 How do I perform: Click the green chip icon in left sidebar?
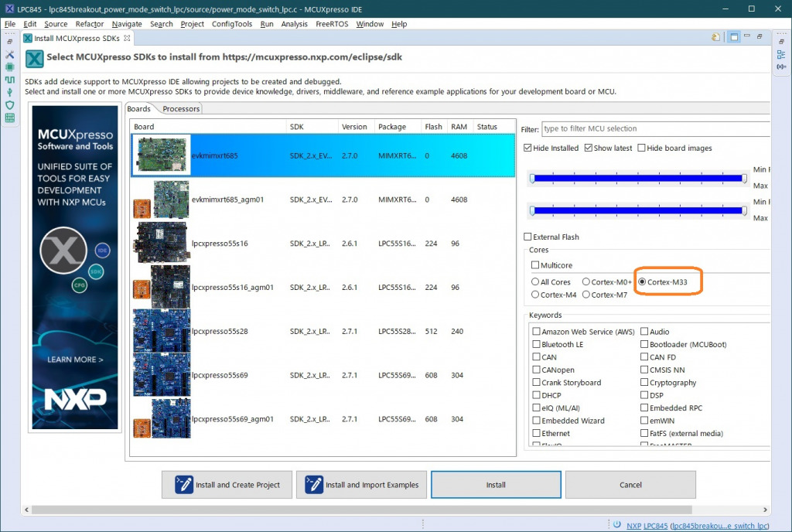click(x=10, y=67)
